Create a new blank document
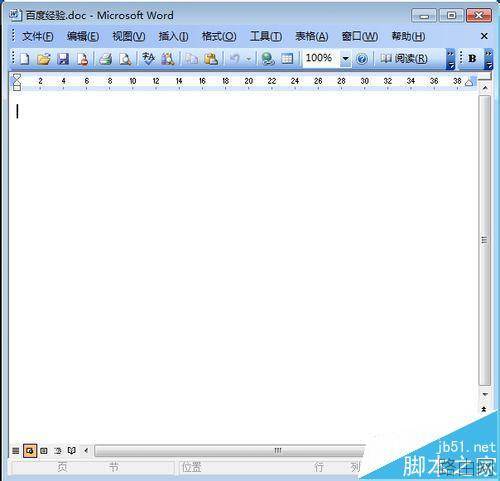 tap(25, 59)
